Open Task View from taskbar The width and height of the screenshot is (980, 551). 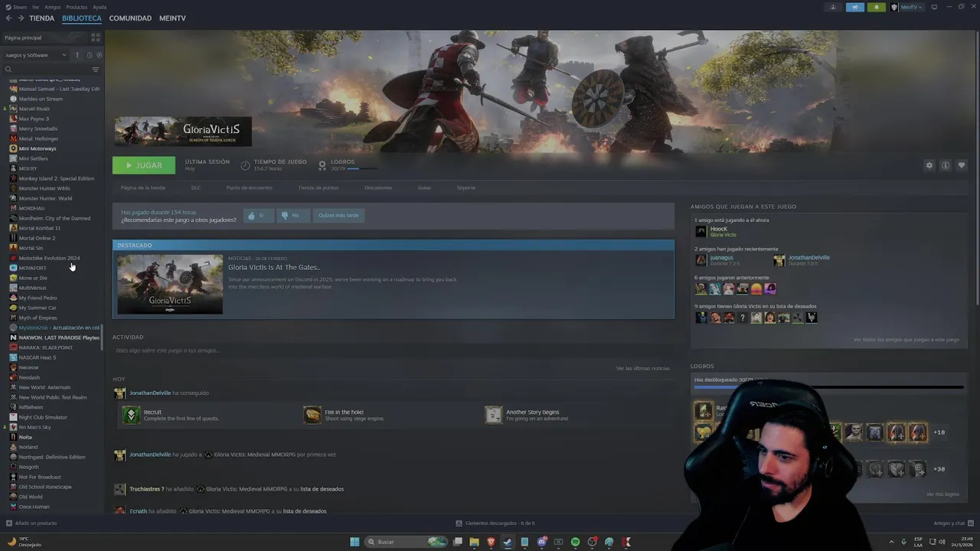[457, 542]
